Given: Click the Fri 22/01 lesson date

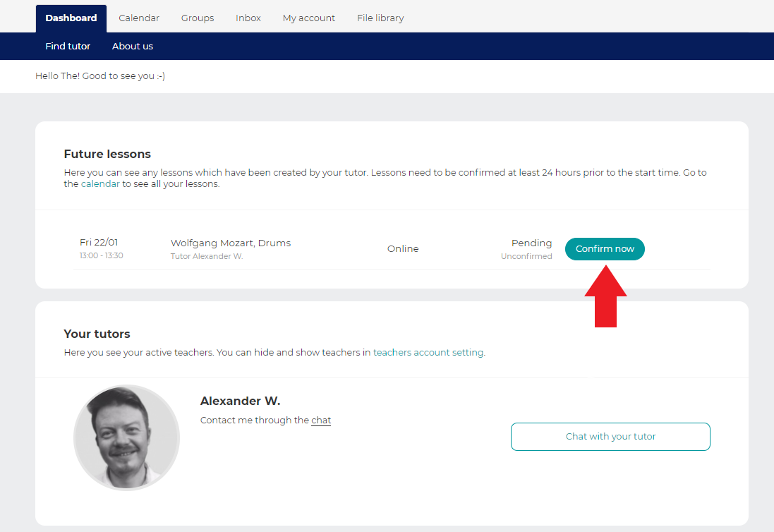Looking at the screenshot, I should [x=99, y=242].
